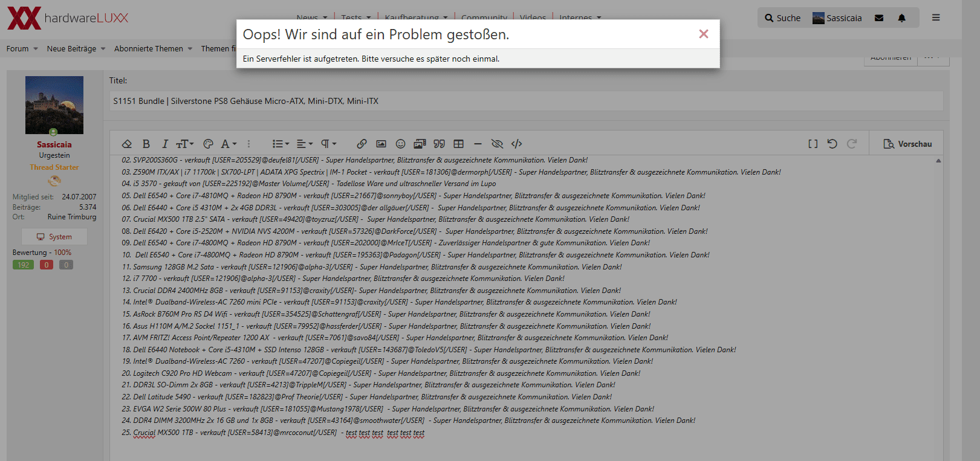The width and height of the screenshot is (980, 461).
Task: Insert a link via chain icon
Action: [362, 144]
